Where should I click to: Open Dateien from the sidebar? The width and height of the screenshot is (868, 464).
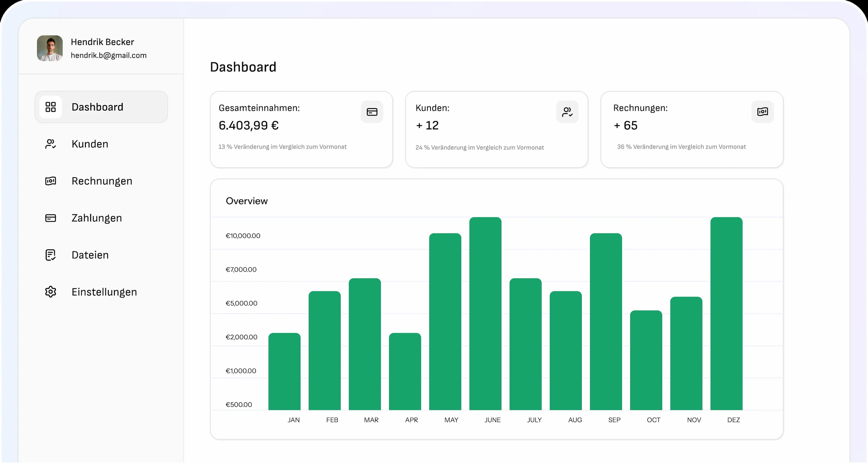(90, 255)
